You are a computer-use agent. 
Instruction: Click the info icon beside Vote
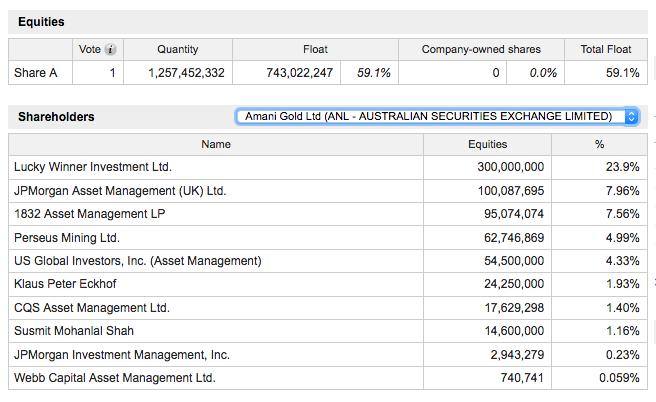(110, 49)
